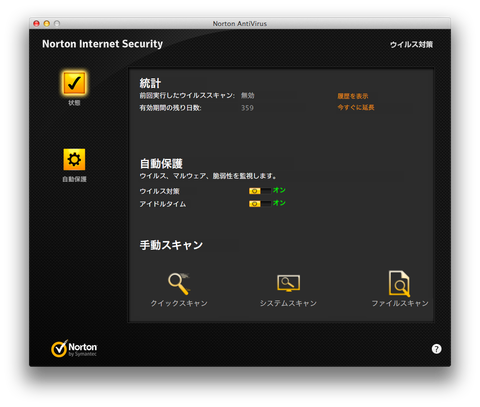Start a クイックスキャン with the magnifier icon
This screenshot has height=407, width=480.
click(x=179, y=284)
